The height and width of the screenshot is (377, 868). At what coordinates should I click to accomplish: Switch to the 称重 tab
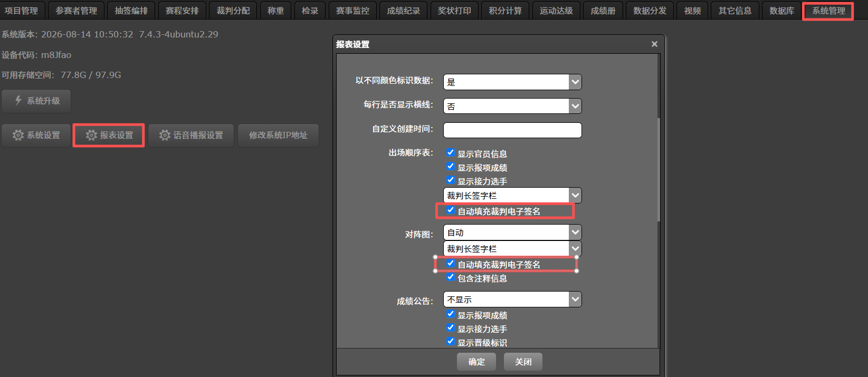[275, 11]
